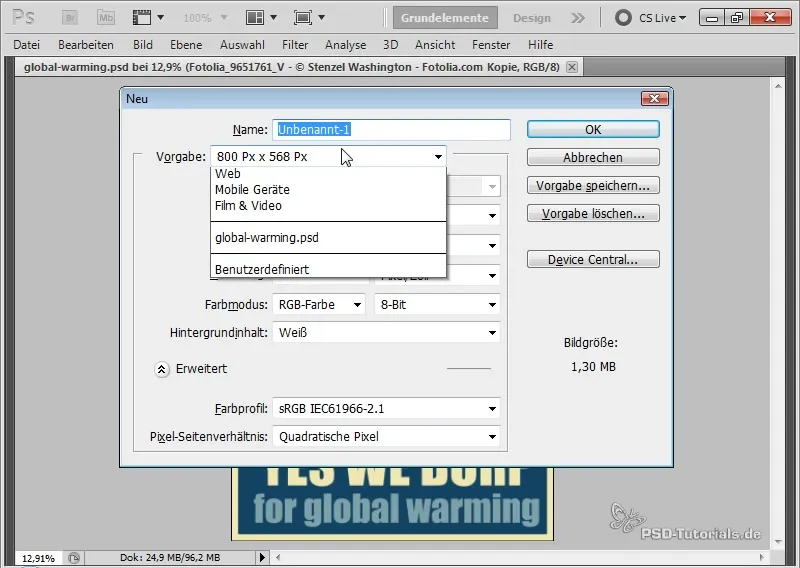
Task: Open the view extras filmstrip icon menu
Action: coord(148,18)
